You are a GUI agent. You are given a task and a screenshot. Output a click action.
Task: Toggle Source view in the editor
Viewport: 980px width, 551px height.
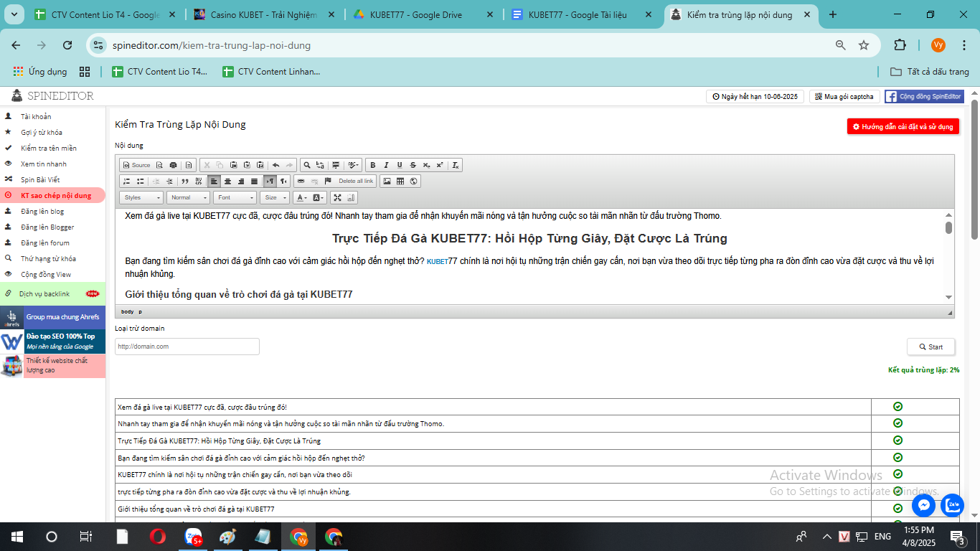136,165
